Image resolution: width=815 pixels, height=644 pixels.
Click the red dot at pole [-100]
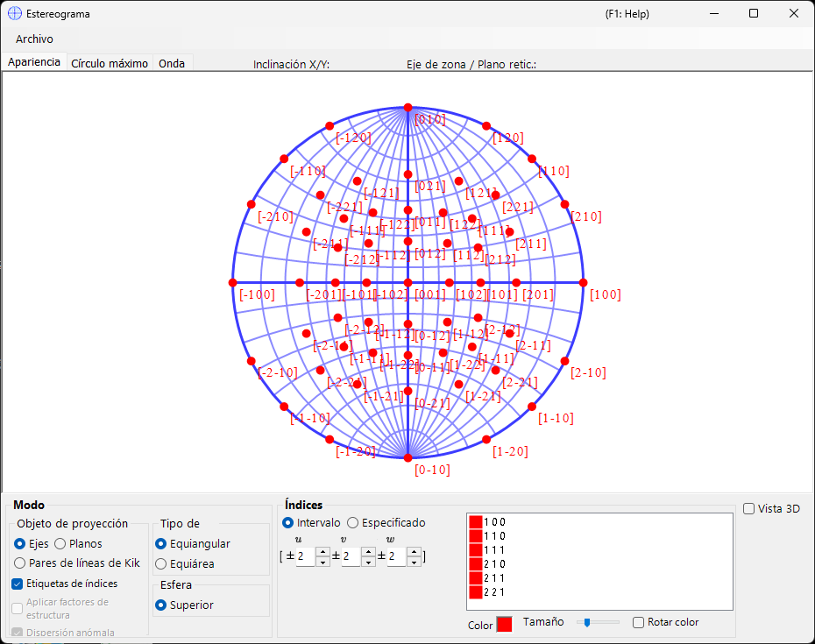[x=233, y=283]
